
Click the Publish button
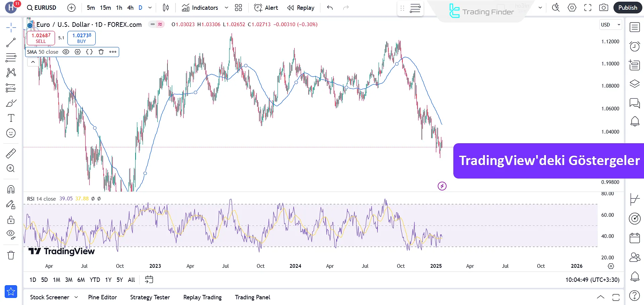(627, 7)
